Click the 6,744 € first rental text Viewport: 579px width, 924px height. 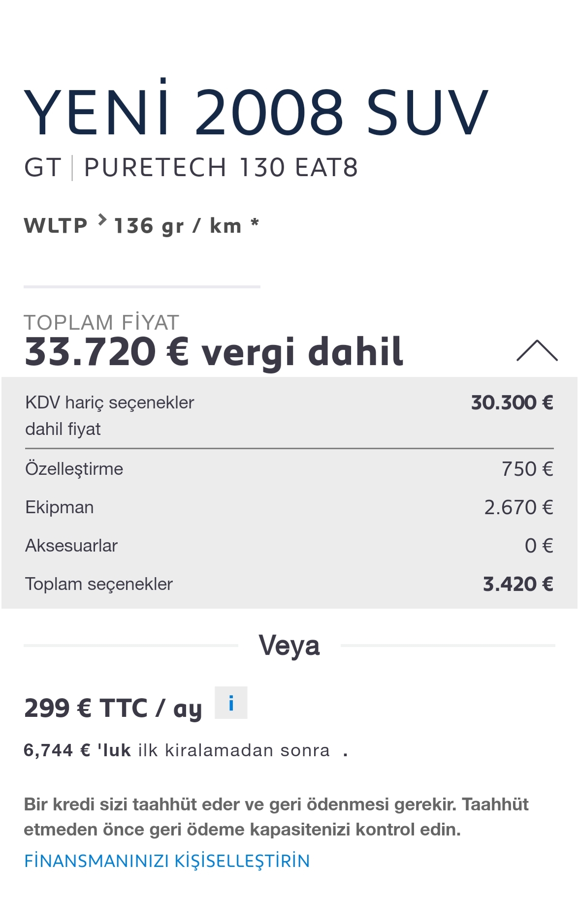click(177, 750)
